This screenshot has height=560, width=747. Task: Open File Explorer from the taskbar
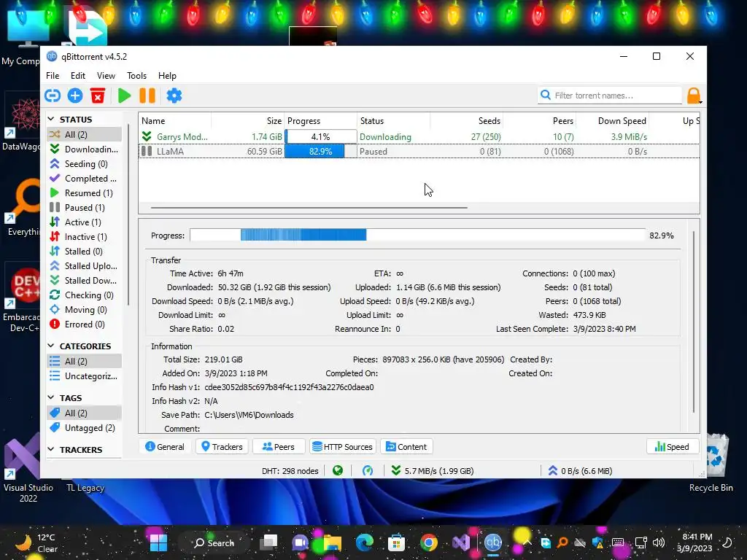click(x=333, y=542)
